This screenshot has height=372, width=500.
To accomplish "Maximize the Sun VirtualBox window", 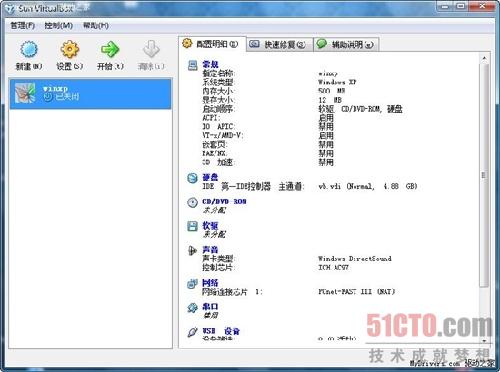I will (x=461, y=6).
